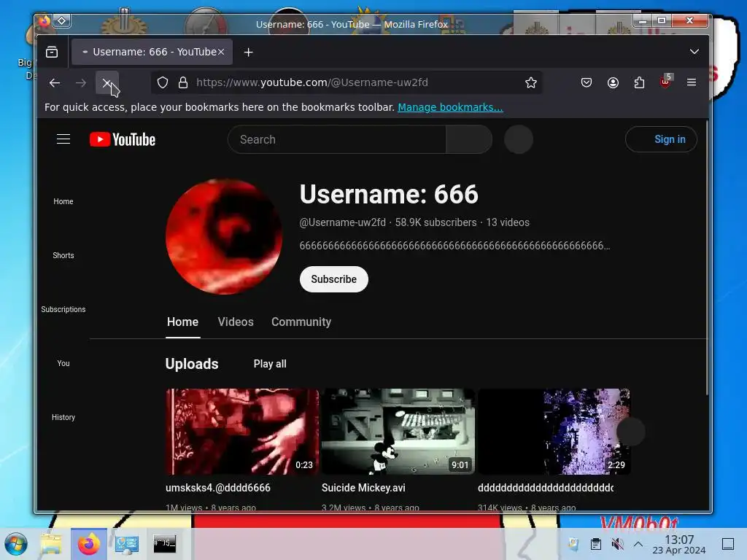Switch to the Community tab
This screenshot has width=747, height=560.
point(301,322)
